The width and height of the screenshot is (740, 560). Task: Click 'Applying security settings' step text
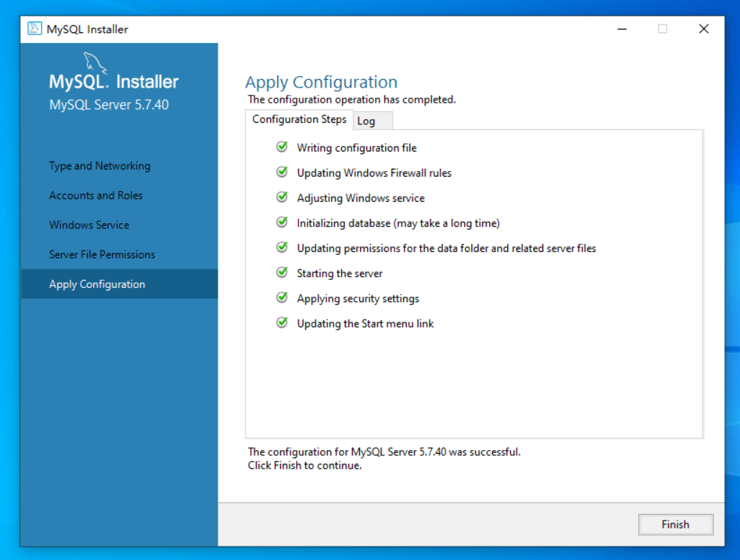359,299
